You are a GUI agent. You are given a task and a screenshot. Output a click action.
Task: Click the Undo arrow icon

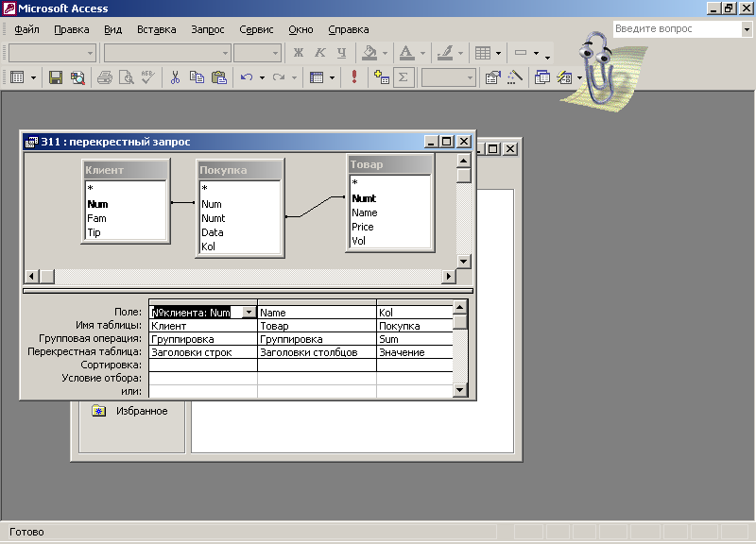(247, 77)
